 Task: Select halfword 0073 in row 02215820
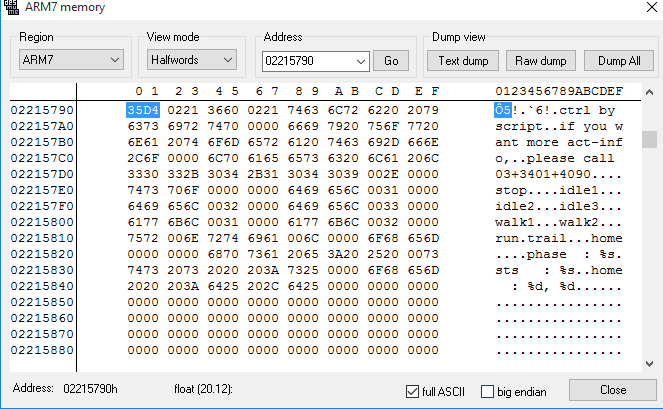tap(423, 254)
